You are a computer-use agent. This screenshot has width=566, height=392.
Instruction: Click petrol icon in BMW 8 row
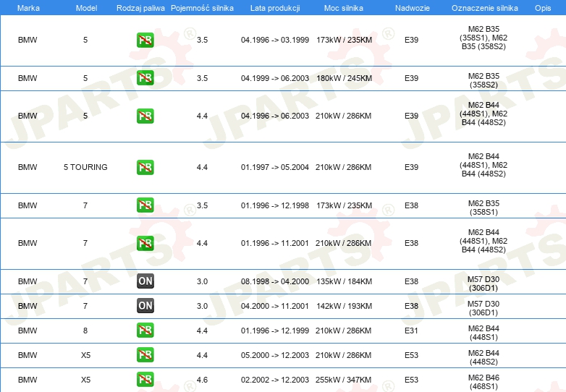click(x=145, y=331)
